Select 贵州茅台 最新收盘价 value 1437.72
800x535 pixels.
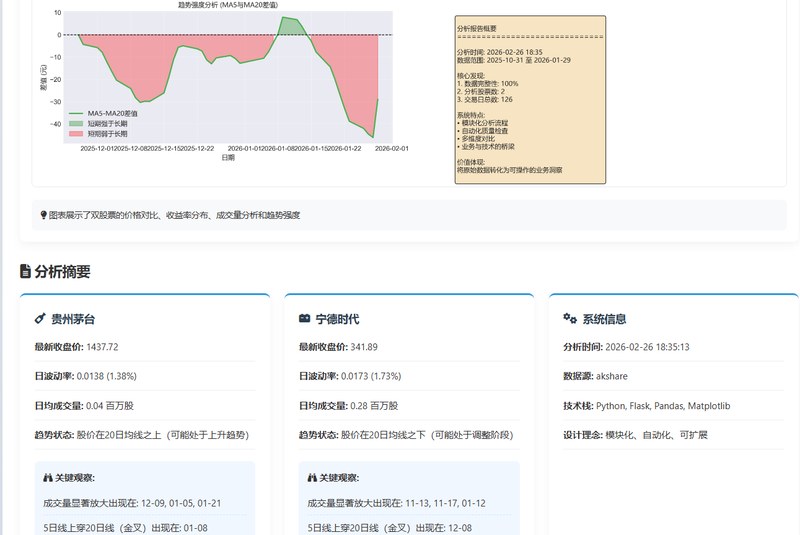(x=103, y=347)
